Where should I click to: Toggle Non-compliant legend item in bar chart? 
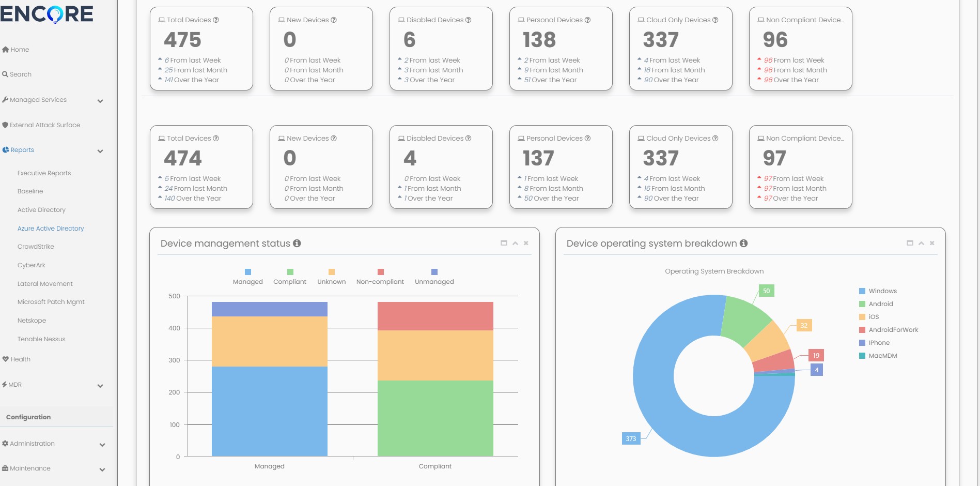tap(380, 277)
